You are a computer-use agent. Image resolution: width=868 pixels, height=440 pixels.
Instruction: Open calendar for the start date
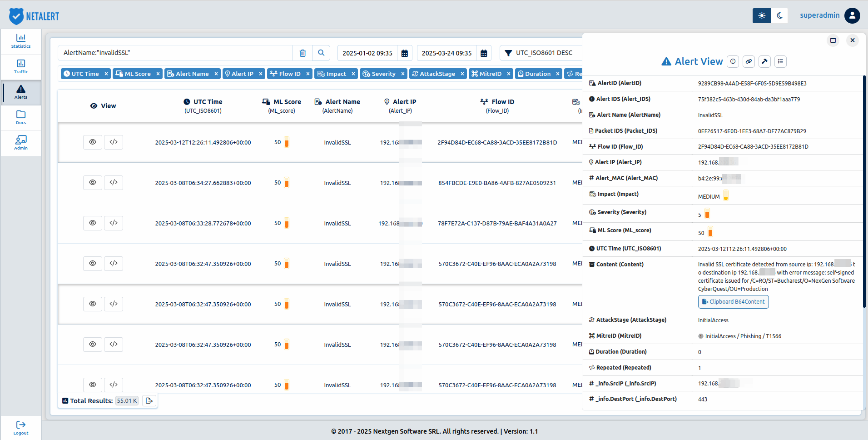405,53
